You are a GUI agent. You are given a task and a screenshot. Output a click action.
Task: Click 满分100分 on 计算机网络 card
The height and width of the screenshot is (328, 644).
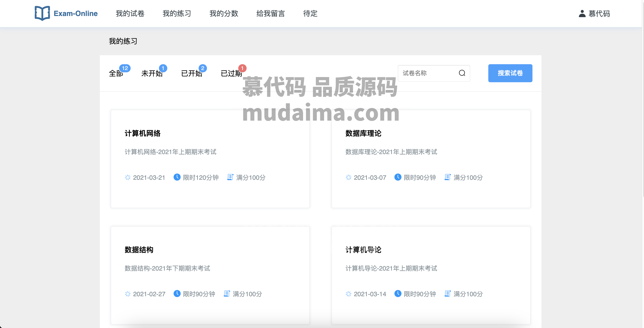[251, 178]
